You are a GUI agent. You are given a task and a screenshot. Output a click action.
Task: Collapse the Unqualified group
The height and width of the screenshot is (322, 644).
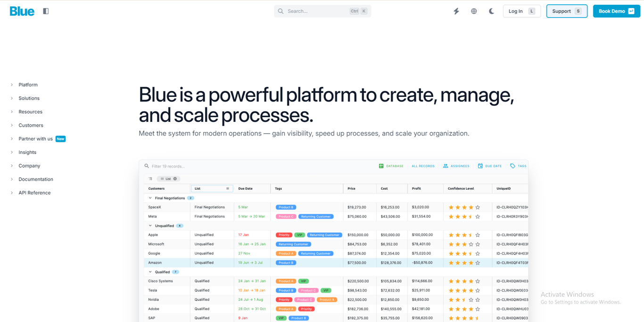(x=150, y=226)
